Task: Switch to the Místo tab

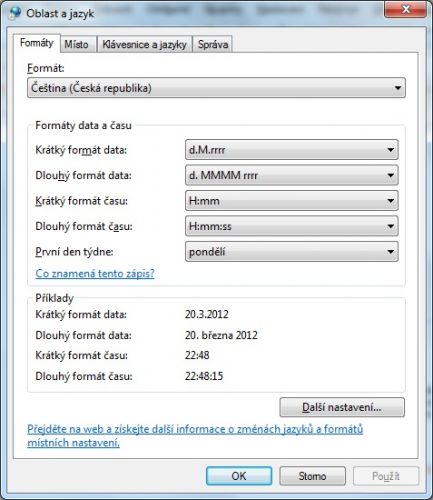Action: point(76,44)
